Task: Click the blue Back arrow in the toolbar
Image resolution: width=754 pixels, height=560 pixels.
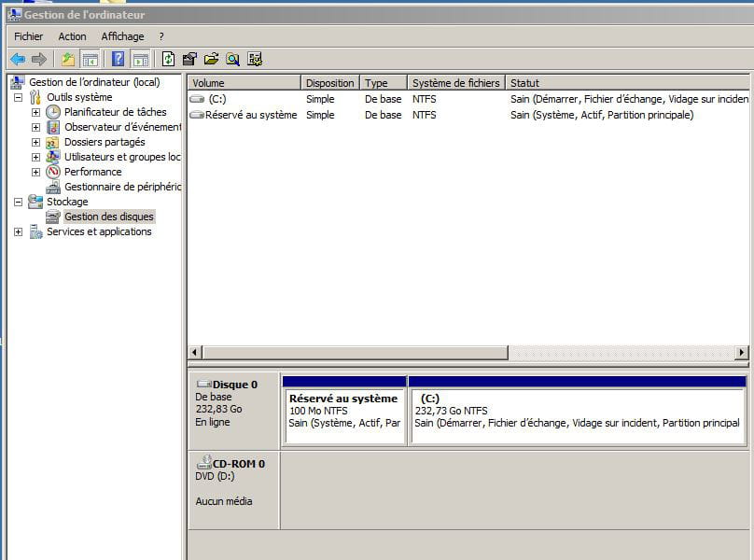Action: [18, 59]
